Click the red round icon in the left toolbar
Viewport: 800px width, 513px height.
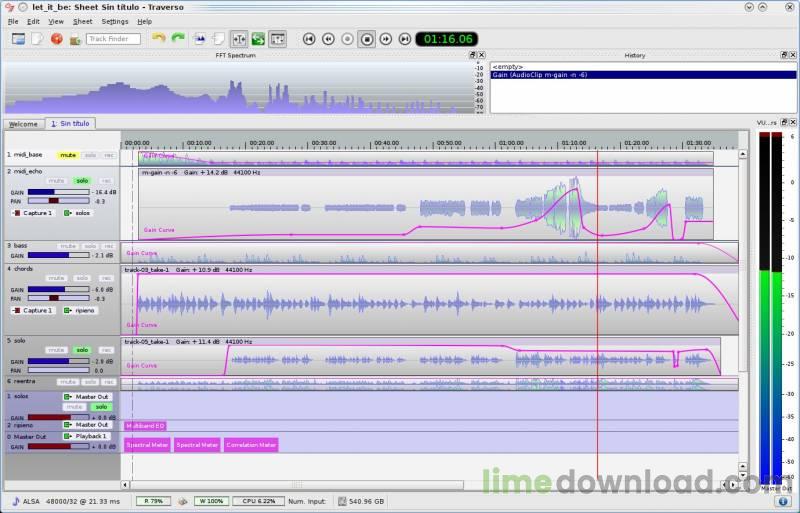[57, 39]
